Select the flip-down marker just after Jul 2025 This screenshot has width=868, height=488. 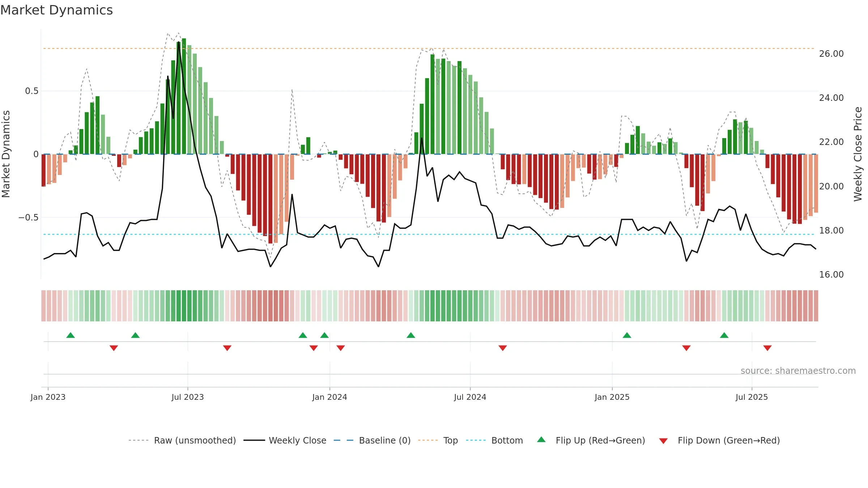pos(767,348)
